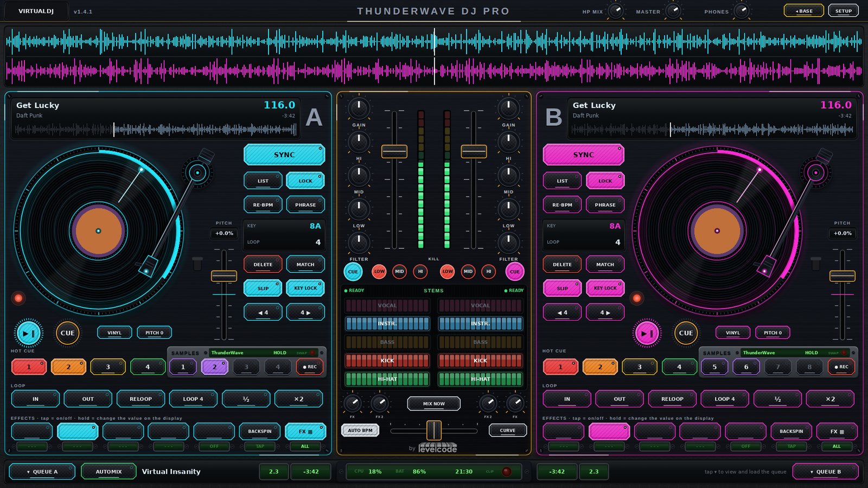The image size is (868, 488).
Task: Play or pause deck A
Action: 29,333
